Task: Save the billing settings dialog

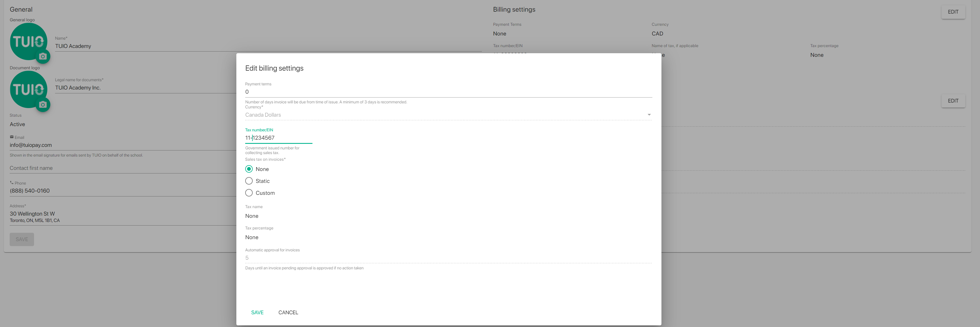Action: point(257,312)
